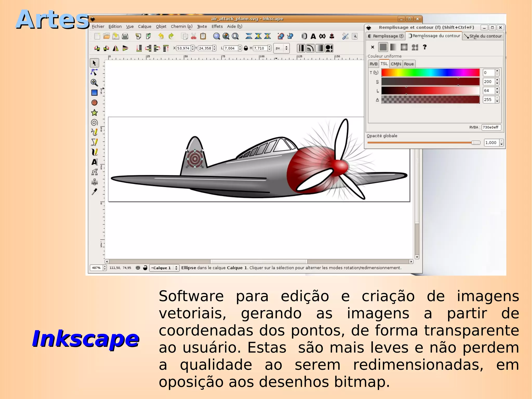Image resolution: width=532 pixels, height=399 pixels.
Task: Select the Spiral tool
Action: (94, 122)
